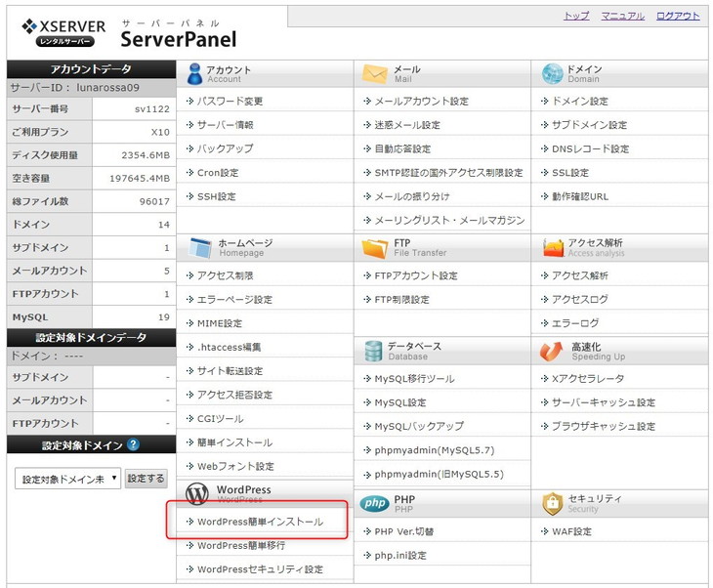Click the help question mark icon
This screenshot has width=713, height=588.
pyautogui.click(x=133, y=444)
